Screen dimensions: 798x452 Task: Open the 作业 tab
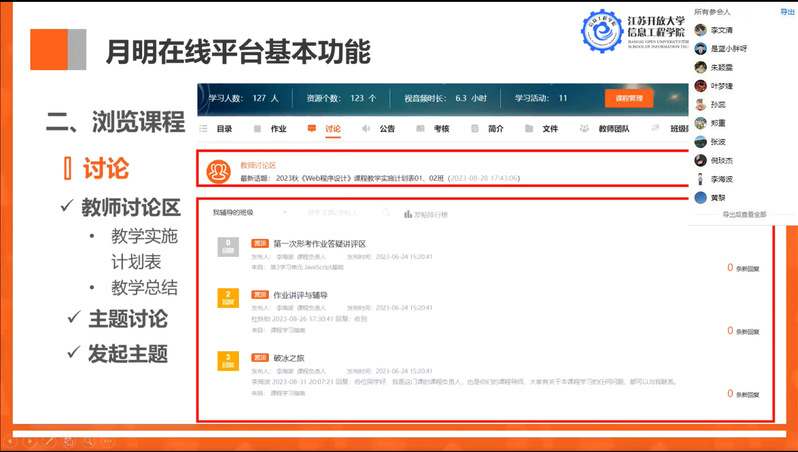click(271, 129)
